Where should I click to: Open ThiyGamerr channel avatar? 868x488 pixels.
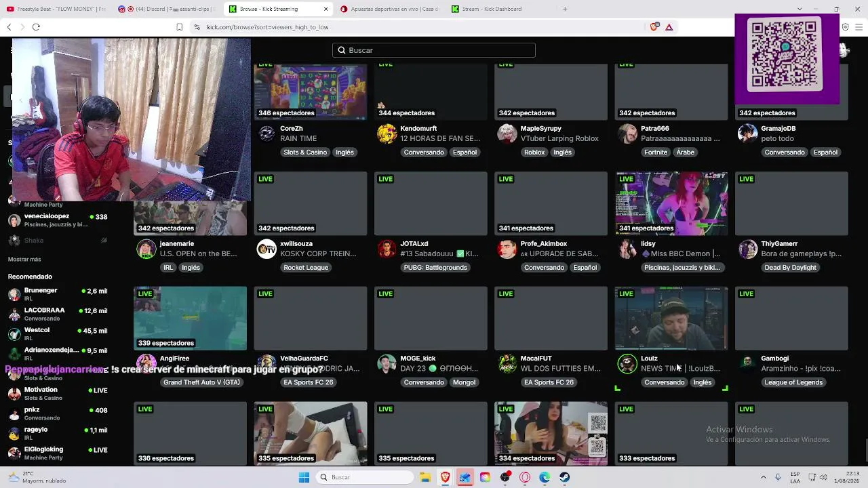click(747, 249)
